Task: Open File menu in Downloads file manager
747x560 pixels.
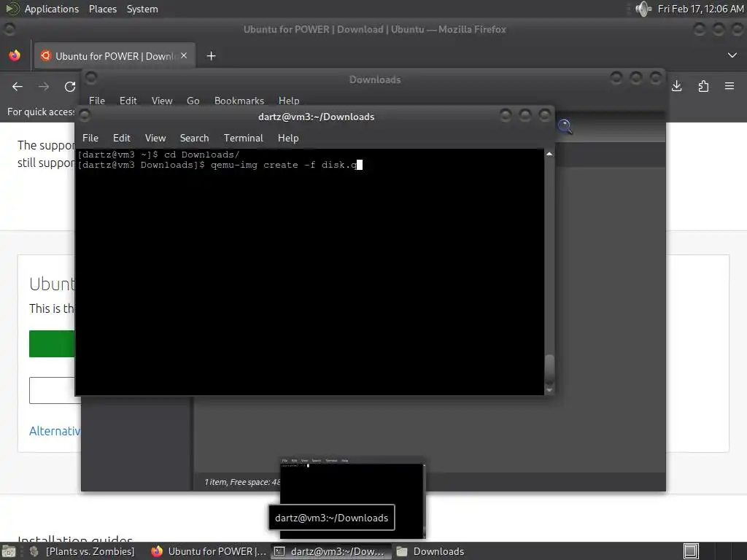Action: pyautogui.click(x=97, y=101)
